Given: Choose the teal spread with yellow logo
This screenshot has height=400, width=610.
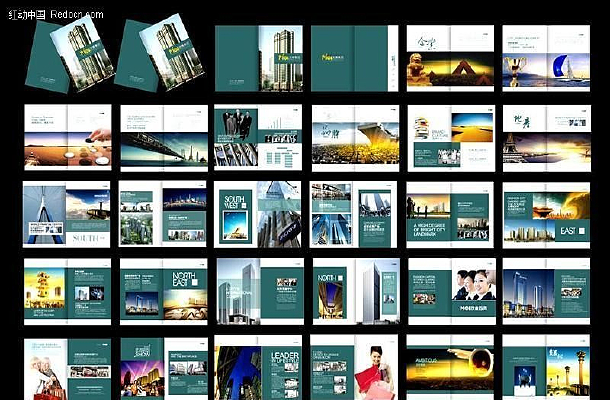Looking at the screenshot, I should pyautogui.click(x=353, y=58).
